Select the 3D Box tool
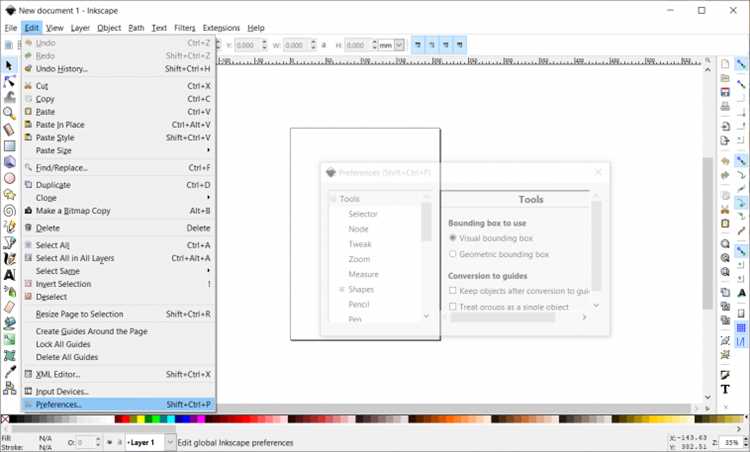This screenshot has width=750, height=452. click(9, 162)
